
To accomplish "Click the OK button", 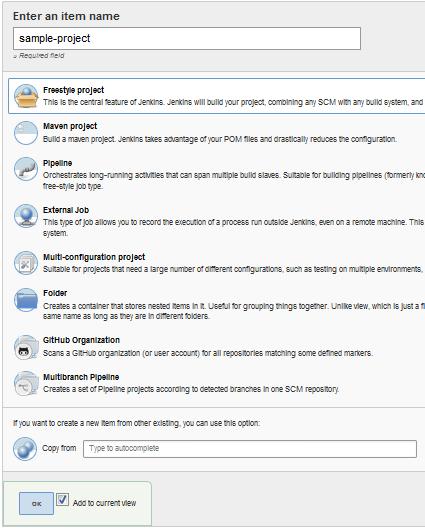I will (x=36, y=504).
